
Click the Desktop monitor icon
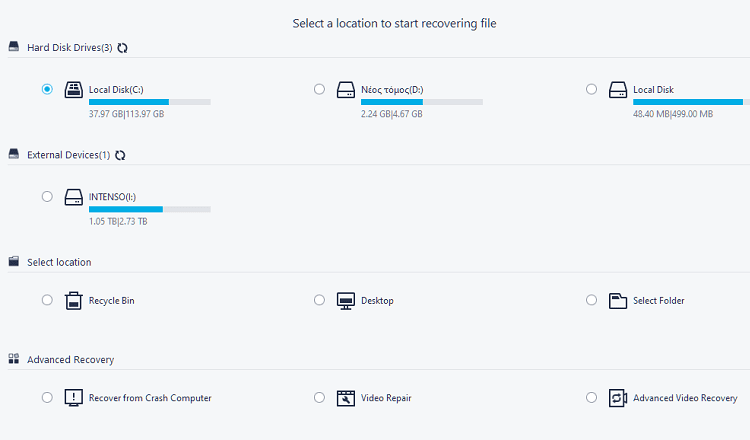point(346,301)
